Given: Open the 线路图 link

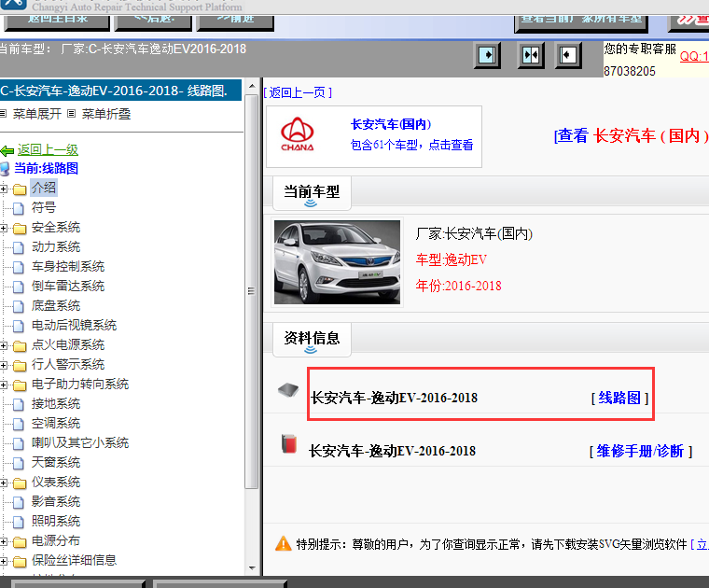Looking at the screenshot, I should point(620,398).
